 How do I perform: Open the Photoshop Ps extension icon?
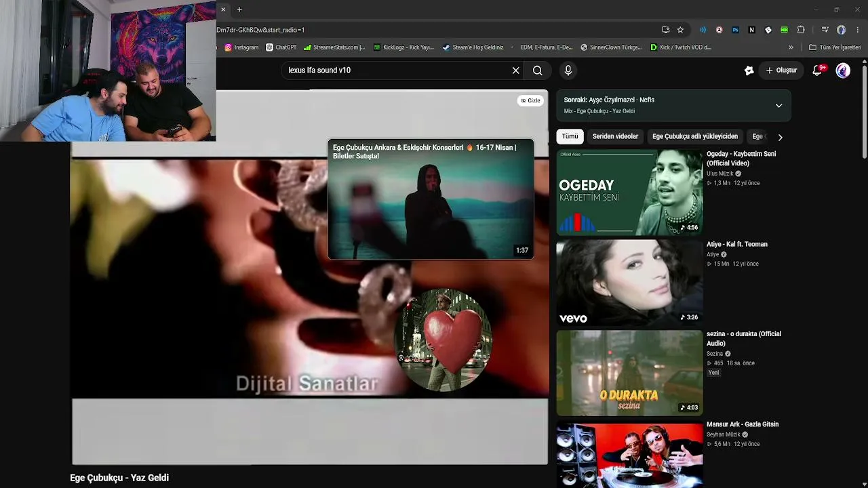(735, 30)
